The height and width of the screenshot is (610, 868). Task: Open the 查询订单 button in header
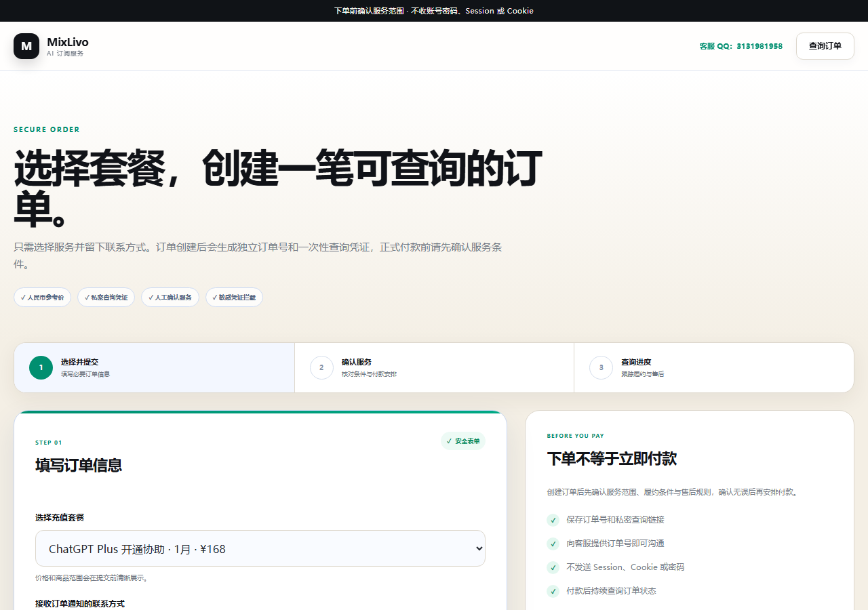click(825, 46)
